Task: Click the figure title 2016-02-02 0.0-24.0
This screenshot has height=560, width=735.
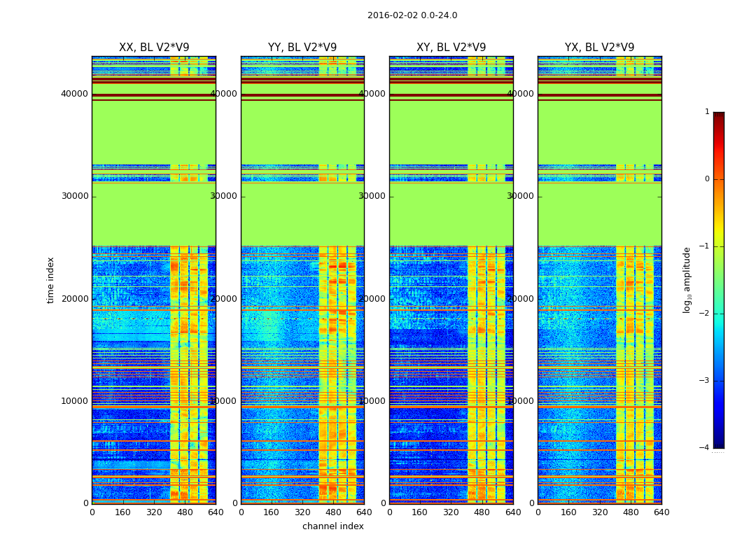Action: [412, 15]
